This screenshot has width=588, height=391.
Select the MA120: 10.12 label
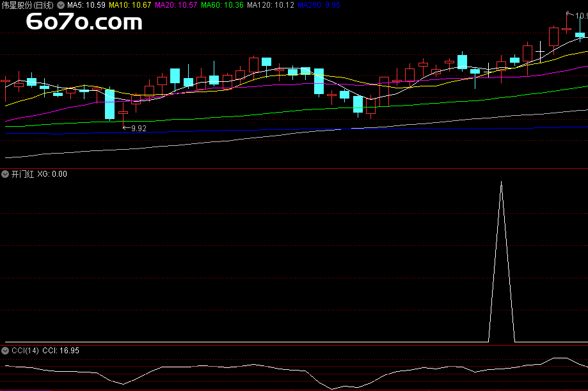pyautogui.click(x=271, y=5)
